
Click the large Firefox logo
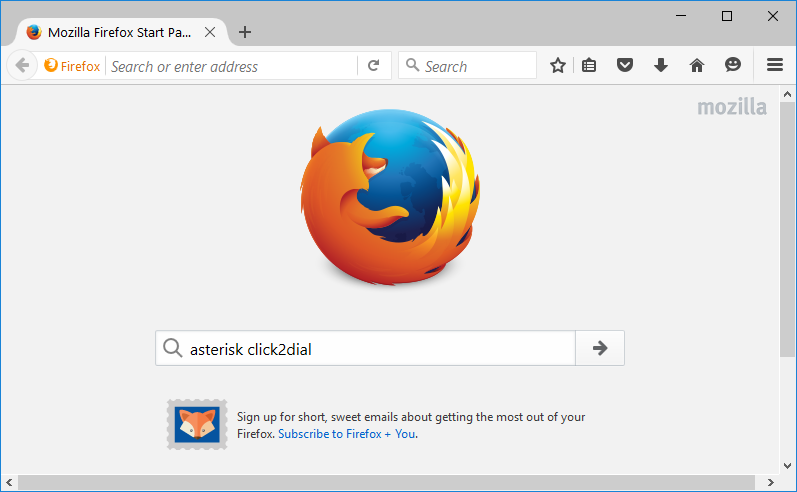[x=390, y=197]
